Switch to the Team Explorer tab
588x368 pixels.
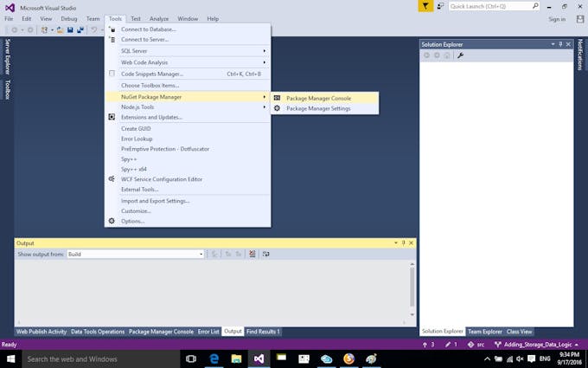(x=484, y=332)
